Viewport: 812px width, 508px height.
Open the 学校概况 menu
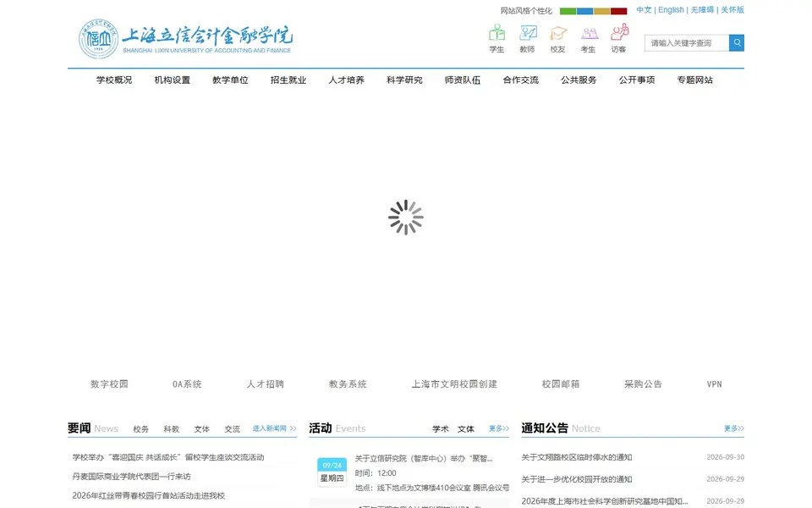click(114, 80)
